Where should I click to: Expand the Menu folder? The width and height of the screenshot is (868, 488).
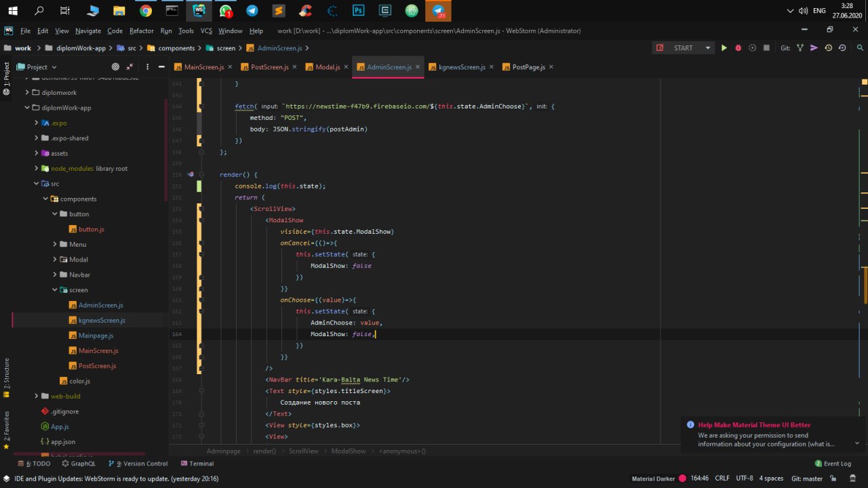tap(55, 244)
